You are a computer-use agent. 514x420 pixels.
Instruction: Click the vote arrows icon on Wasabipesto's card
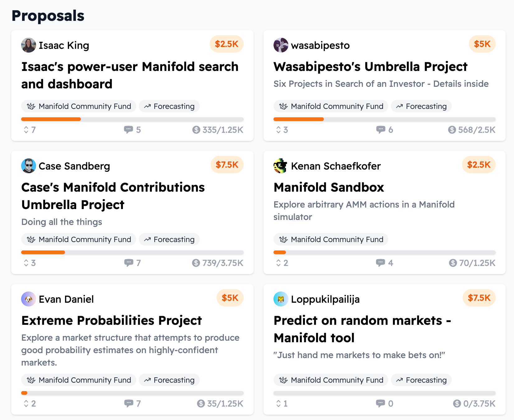[x=279, y=130]
